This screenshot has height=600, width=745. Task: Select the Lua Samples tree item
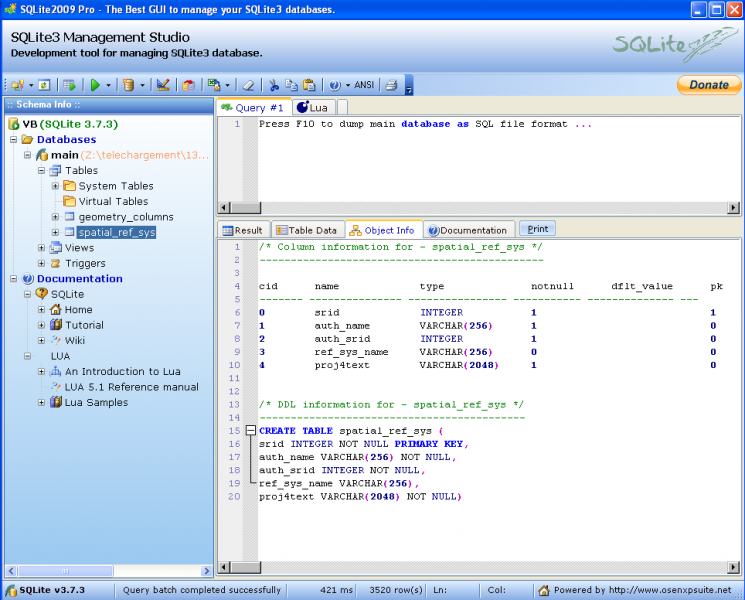tap(96, 402)
